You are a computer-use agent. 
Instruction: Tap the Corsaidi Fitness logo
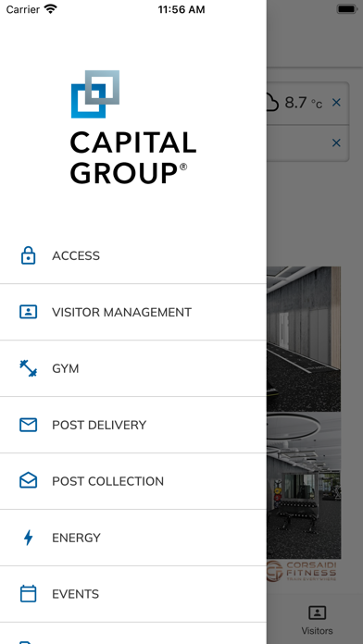point(302,571)
